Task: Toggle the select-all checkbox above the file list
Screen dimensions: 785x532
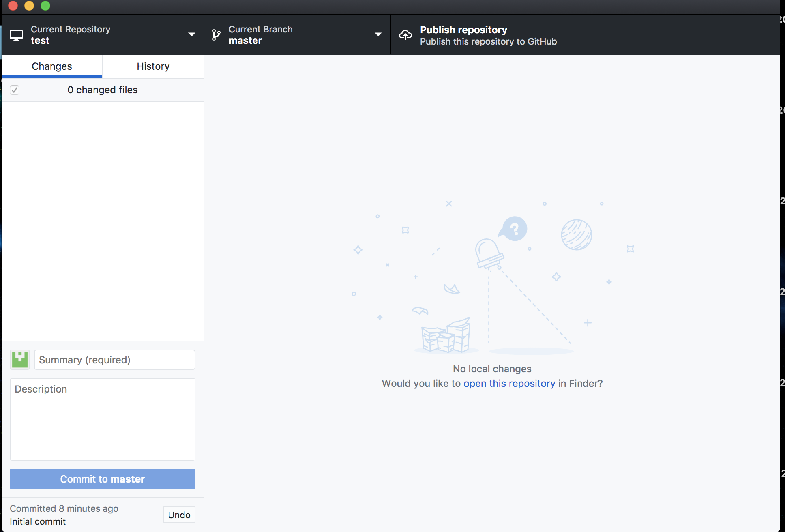Action: [15, 90]
